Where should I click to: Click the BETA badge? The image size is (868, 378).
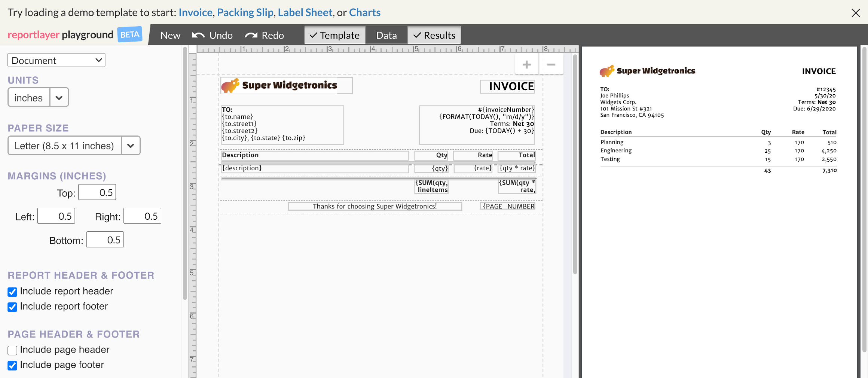click(x=130, y=34)
